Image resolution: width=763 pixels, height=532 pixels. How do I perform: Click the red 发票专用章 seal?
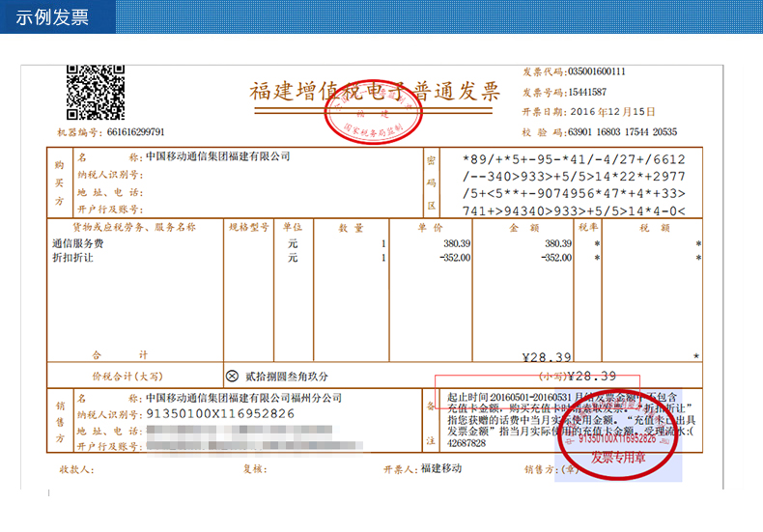click(x=617, y=434)
